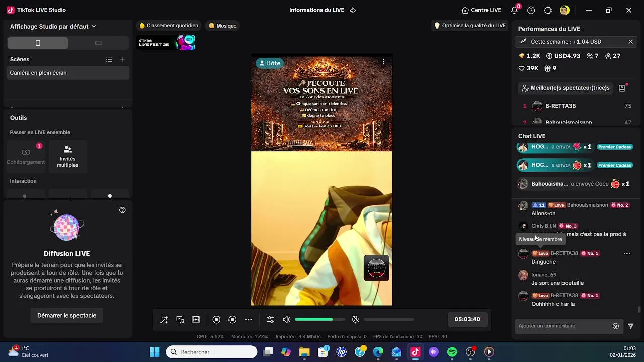The width and height of the screenshot is (644, 362).
Task: Share Informations du LIVE arrow icon
Action: click(353, 10)
